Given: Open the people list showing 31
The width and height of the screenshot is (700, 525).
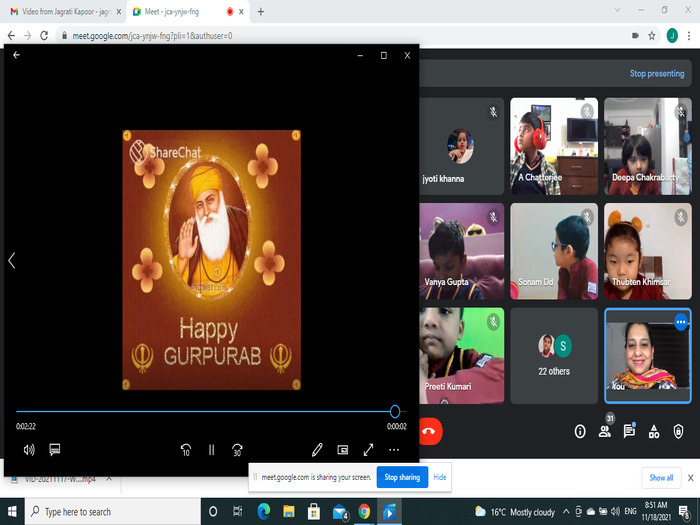Looking at the screenshot, I should point(605,431).
